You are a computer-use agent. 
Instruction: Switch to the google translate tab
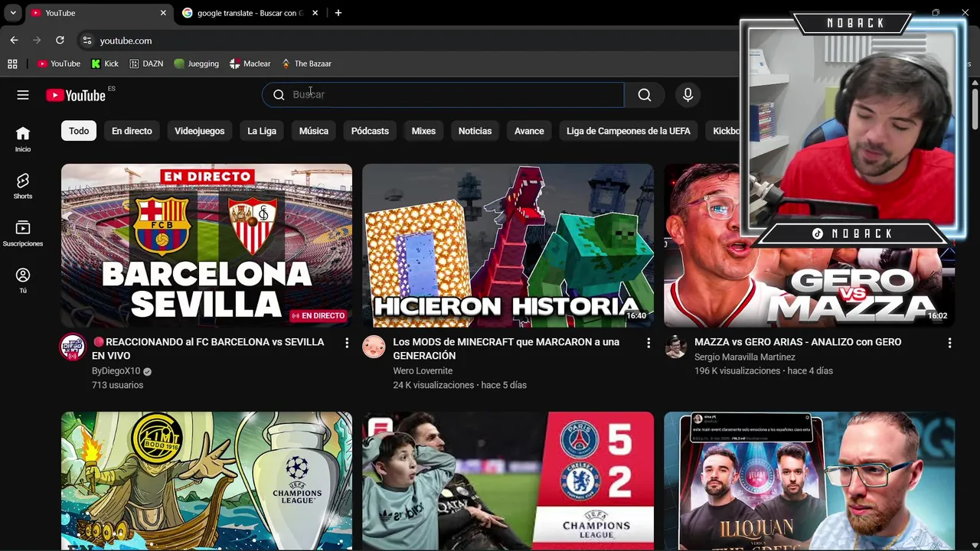click(250, 13)
